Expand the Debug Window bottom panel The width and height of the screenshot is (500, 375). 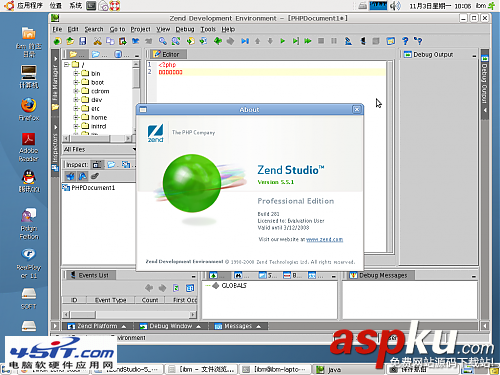pyautogui.click(x=170, y=326)
